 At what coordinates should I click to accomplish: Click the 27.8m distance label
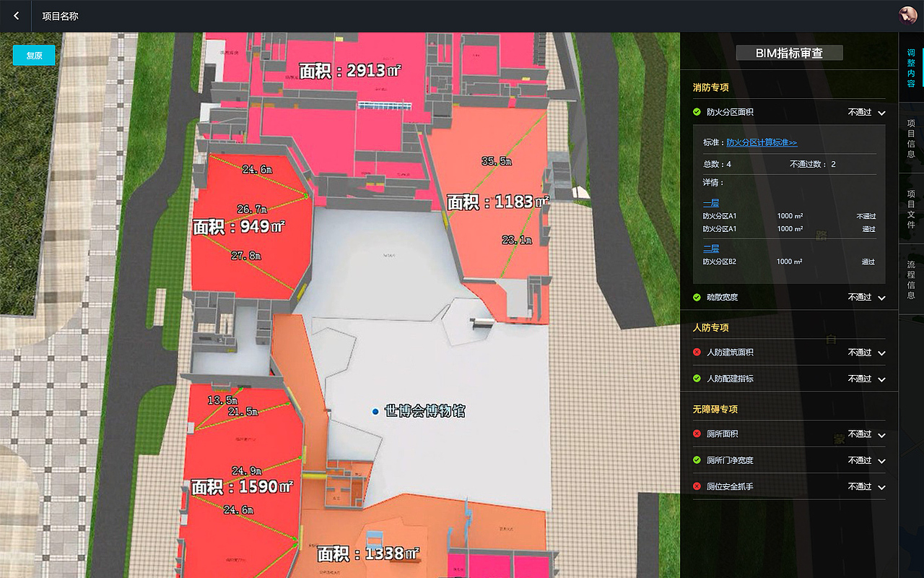tap(246, 256)
